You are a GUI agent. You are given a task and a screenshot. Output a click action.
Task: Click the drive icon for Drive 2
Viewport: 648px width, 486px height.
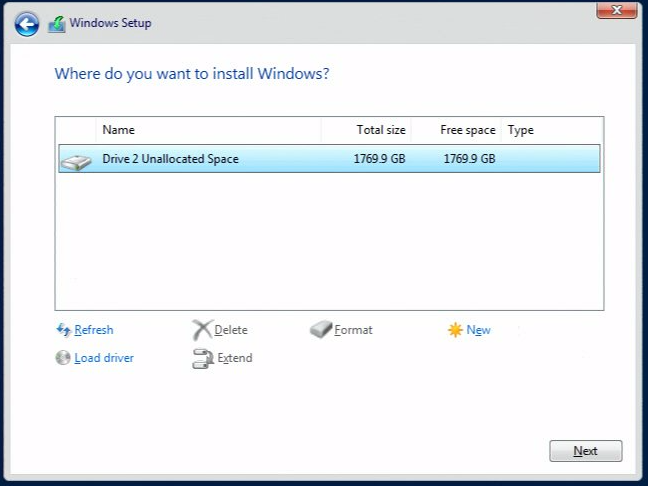[x=76, y=162]
